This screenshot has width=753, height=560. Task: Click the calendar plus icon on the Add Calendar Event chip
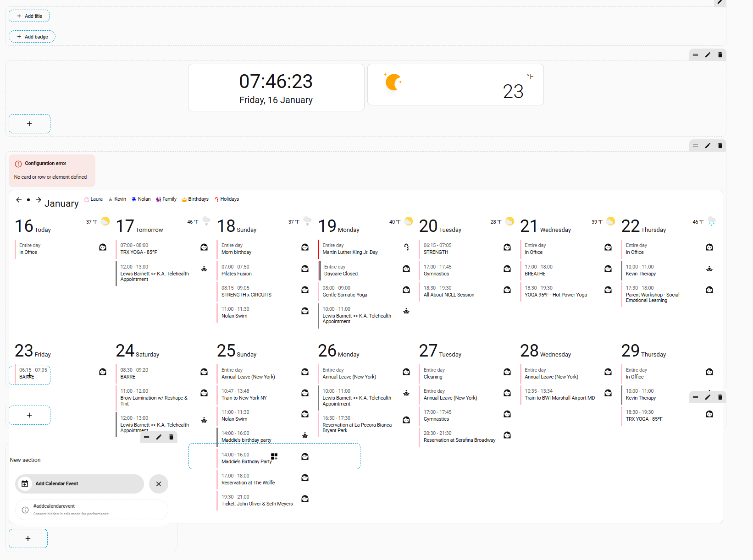pyautogui.click(x=25, y=484)
